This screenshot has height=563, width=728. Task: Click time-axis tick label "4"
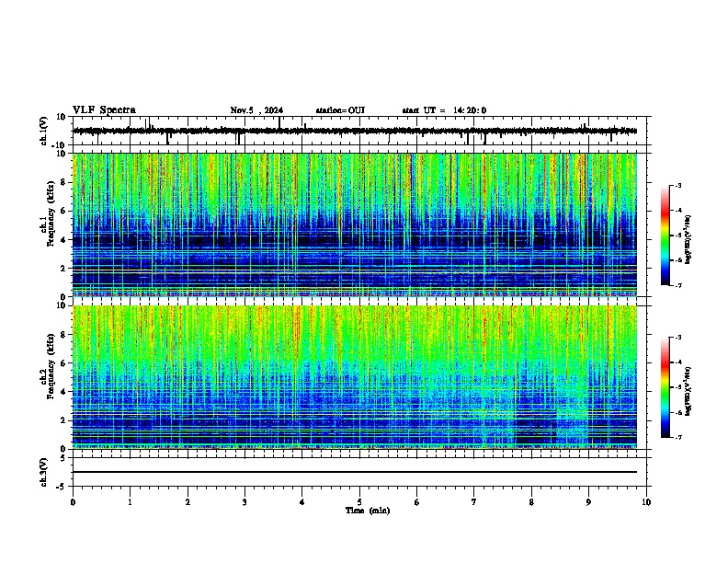[x=302, y=502]
